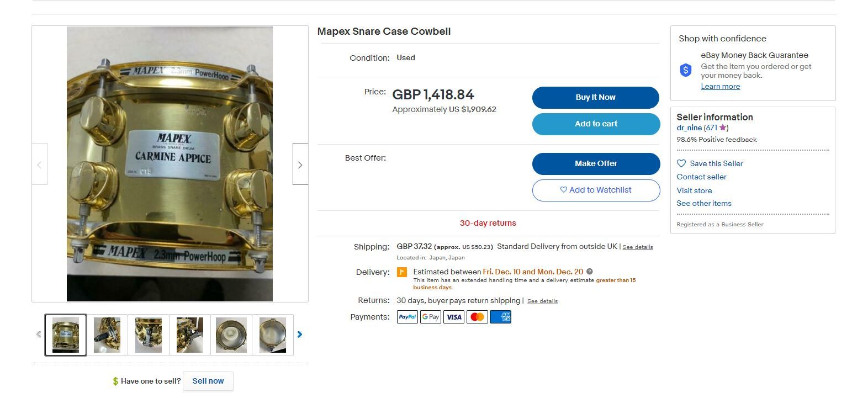Click See details next to shipping cost

coord(637,247)
